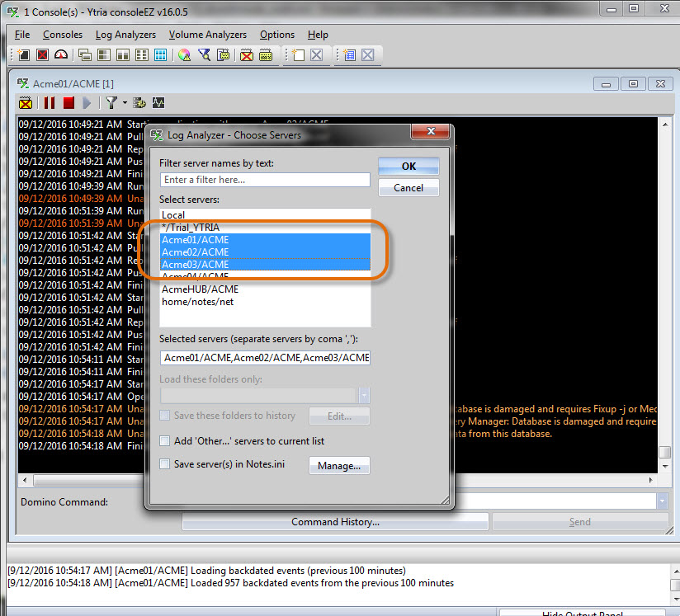Click the Selected servers text field
The width and height of the screenshot is (680, 616).
point(265,358)
